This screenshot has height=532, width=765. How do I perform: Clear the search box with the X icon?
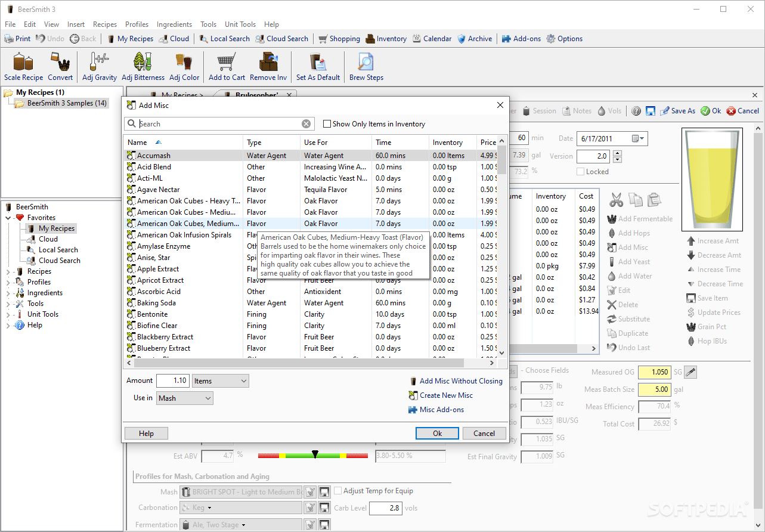click(306, 124)
